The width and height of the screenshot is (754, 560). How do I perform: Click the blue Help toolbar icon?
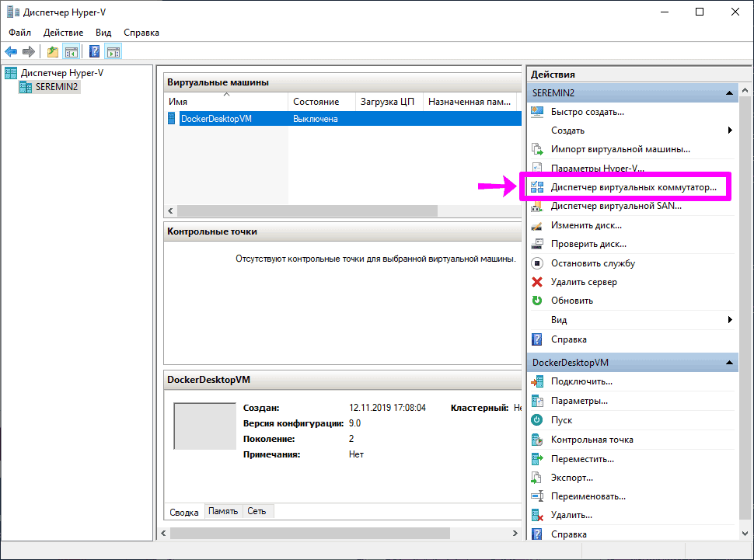(95, 51)
